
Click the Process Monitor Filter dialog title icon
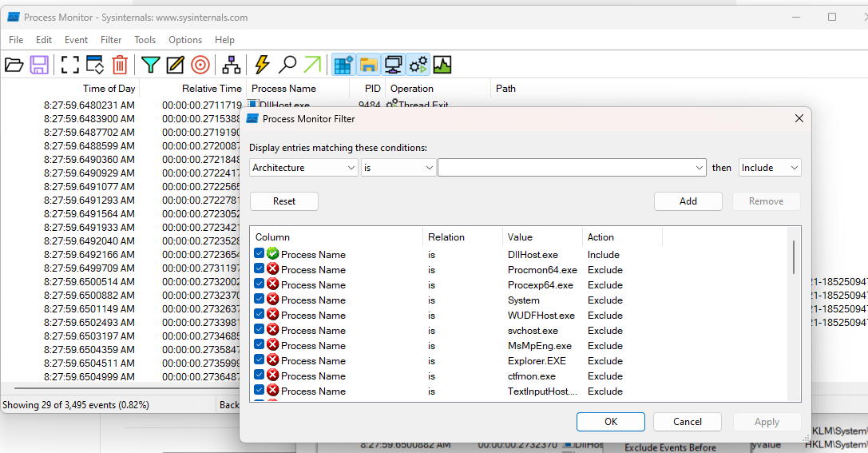coord(252,118)
